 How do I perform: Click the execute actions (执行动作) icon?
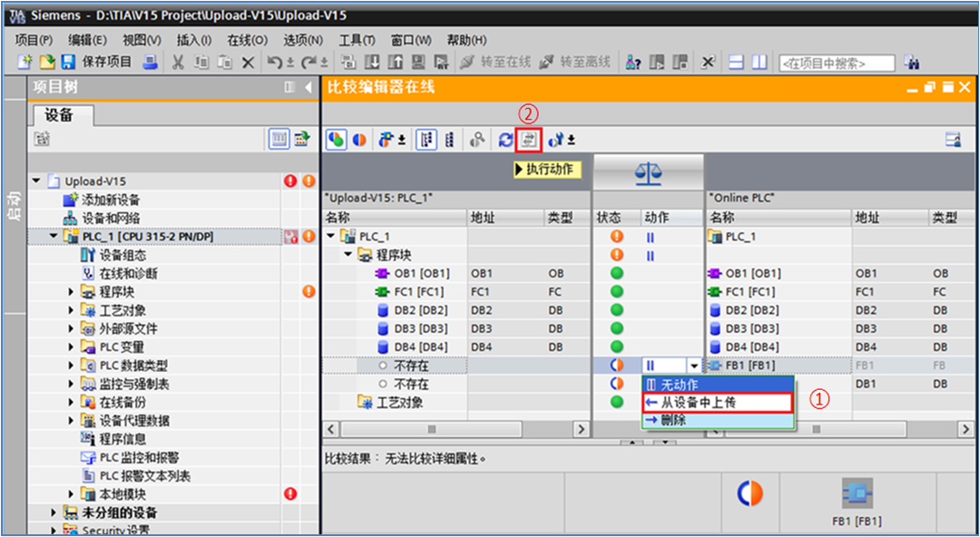tap(529, 140)
